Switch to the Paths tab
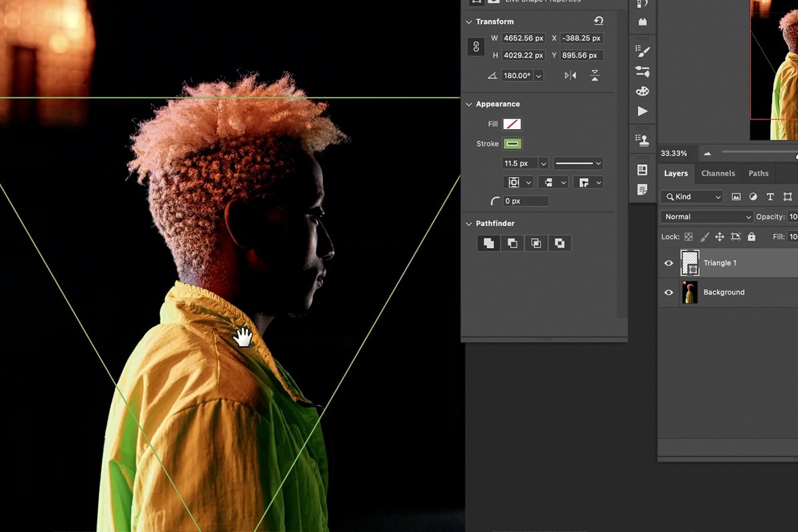 click(759, 174)
